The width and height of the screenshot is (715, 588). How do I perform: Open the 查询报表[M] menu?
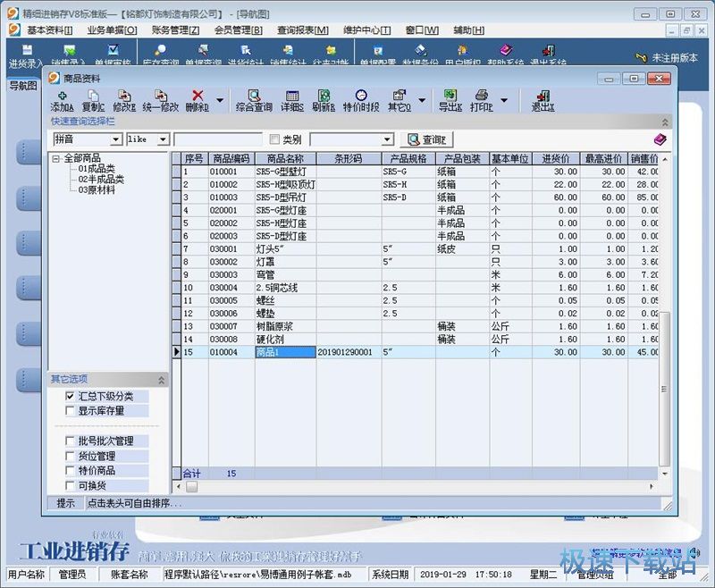303,30
